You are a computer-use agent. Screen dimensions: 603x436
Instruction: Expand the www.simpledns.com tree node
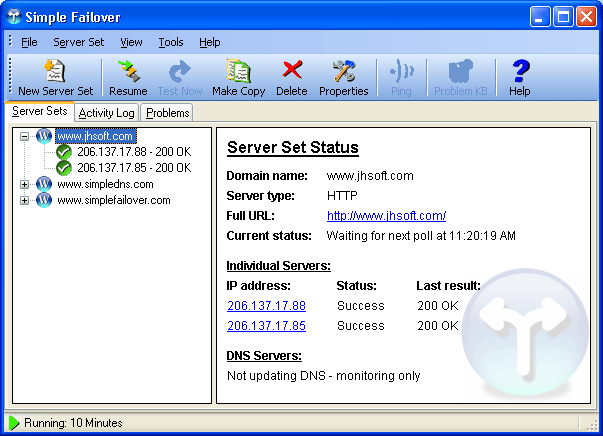[x=24, y=184]
